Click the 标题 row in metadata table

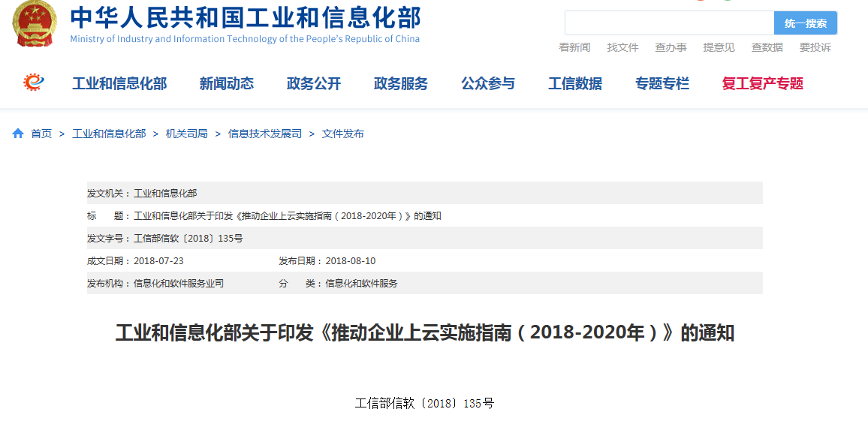click(424, 215)
